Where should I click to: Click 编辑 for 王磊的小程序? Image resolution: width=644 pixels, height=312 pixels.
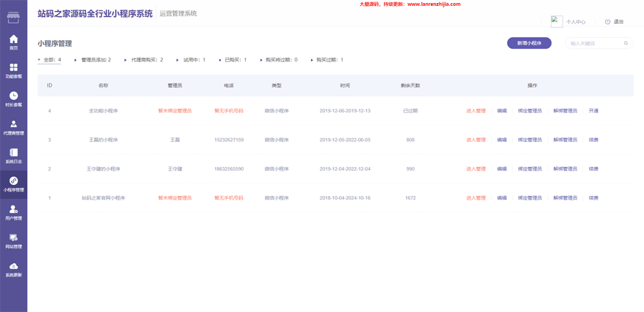tap(502, 140)
